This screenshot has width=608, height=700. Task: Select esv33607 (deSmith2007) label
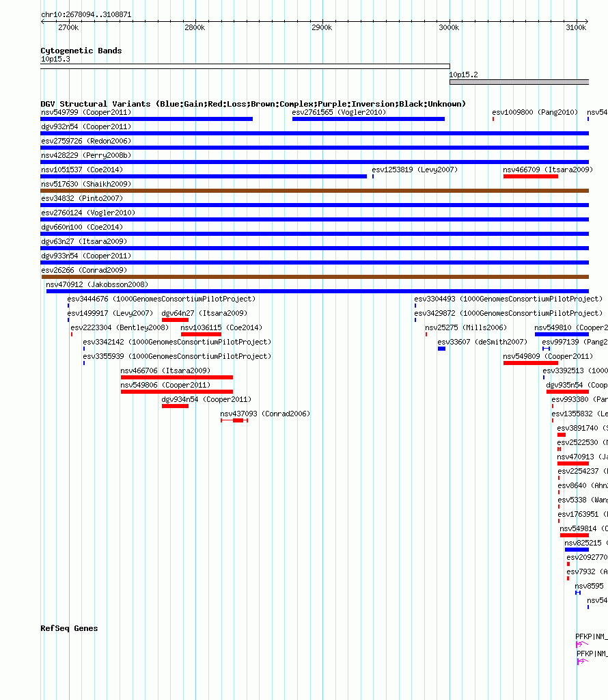(x=483, y=342)
